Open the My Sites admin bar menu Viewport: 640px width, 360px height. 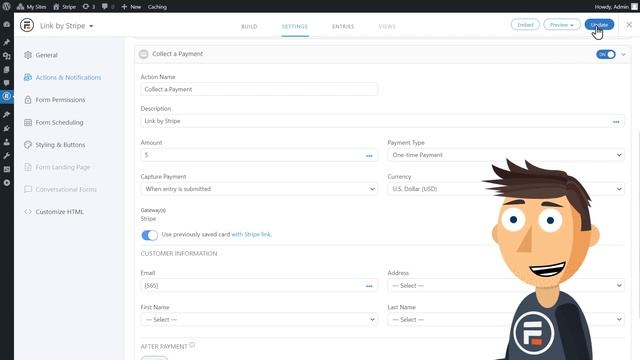coord(31,7)
